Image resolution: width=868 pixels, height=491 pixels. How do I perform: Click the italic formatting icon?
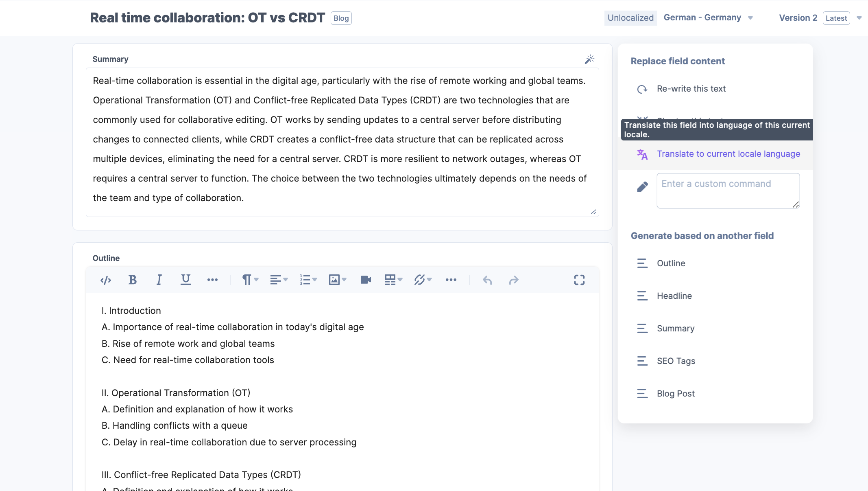(x=159, y=280)
